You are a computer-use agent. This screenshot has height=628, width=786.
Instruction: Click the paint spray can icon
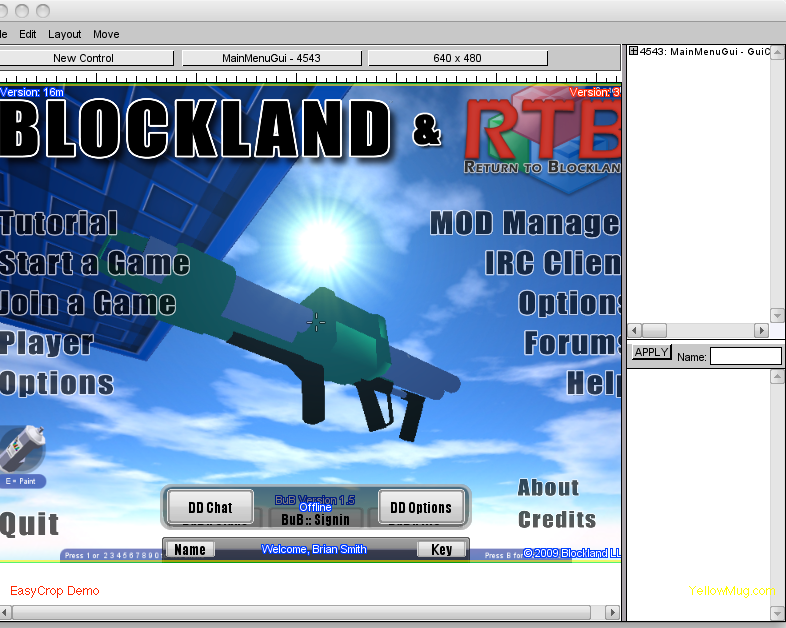click(x=20, y=449)
